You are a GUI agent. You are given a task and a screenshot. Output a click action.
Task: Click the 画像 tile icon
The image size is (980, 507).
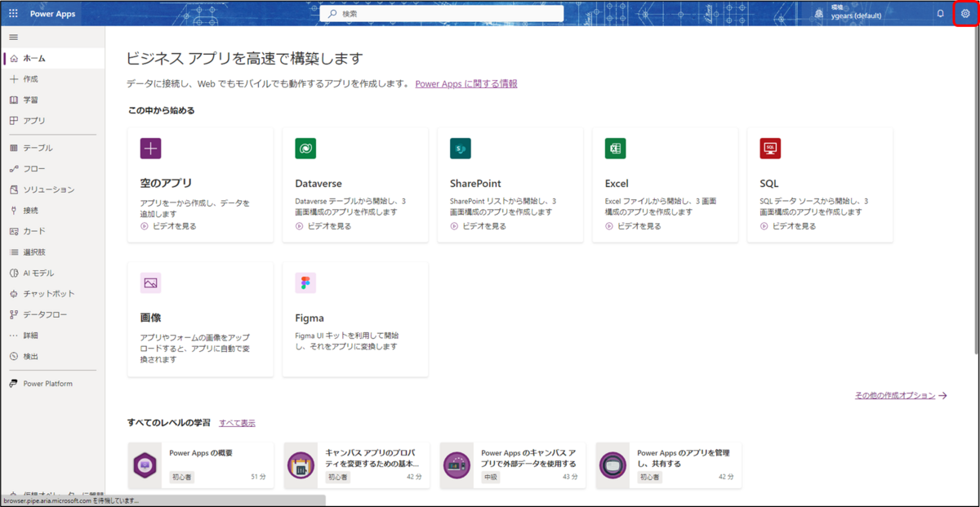pyautogui.click(x=150, y=282)
